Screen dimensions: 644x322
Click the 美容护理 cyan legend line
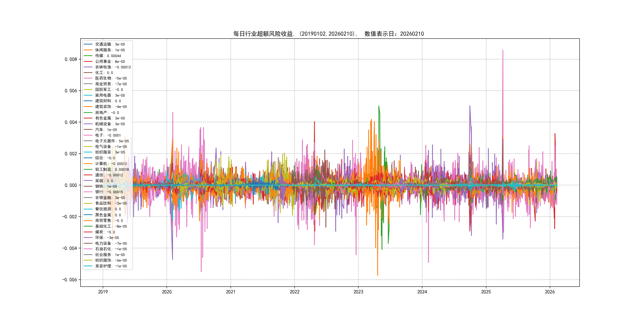point(88,266)
